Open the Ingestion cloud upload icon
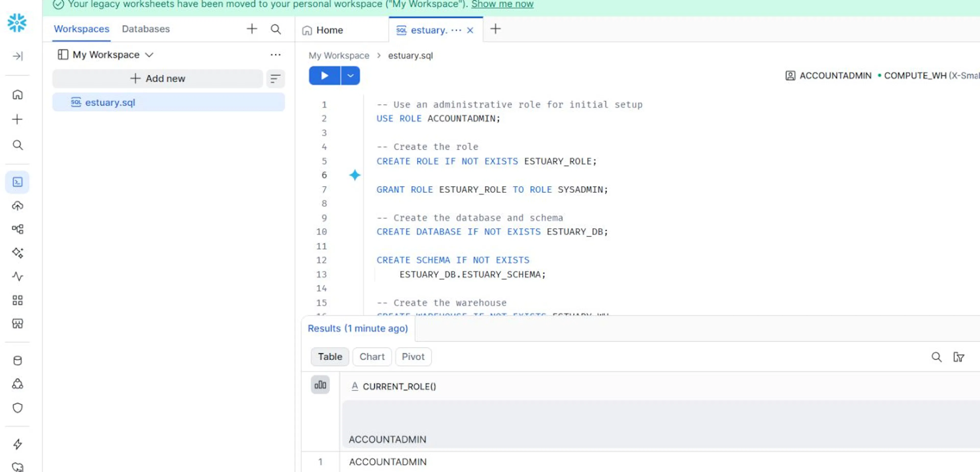980x472 pixels. point(18,206)
